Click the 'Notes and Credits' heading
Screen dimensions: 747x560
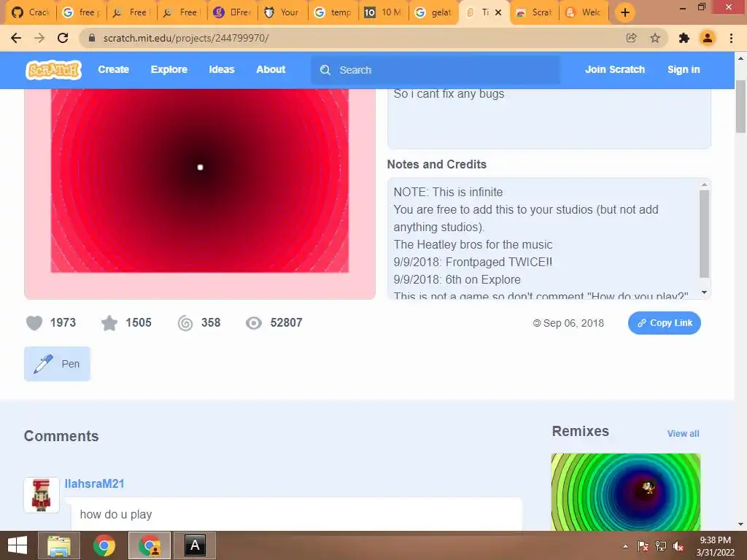(x=436, y=164)
